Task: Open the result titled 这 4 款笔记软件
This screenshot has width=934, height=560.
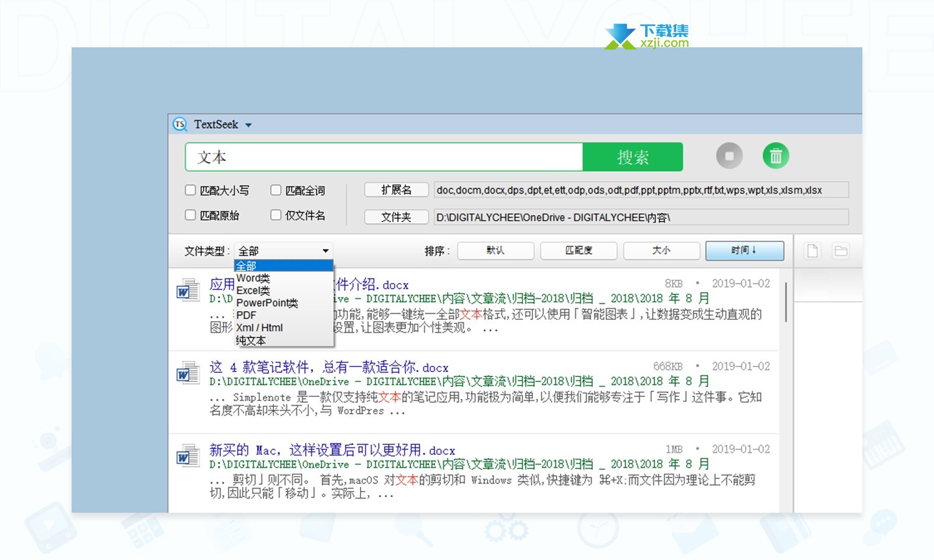Action: tap(329, 367)
